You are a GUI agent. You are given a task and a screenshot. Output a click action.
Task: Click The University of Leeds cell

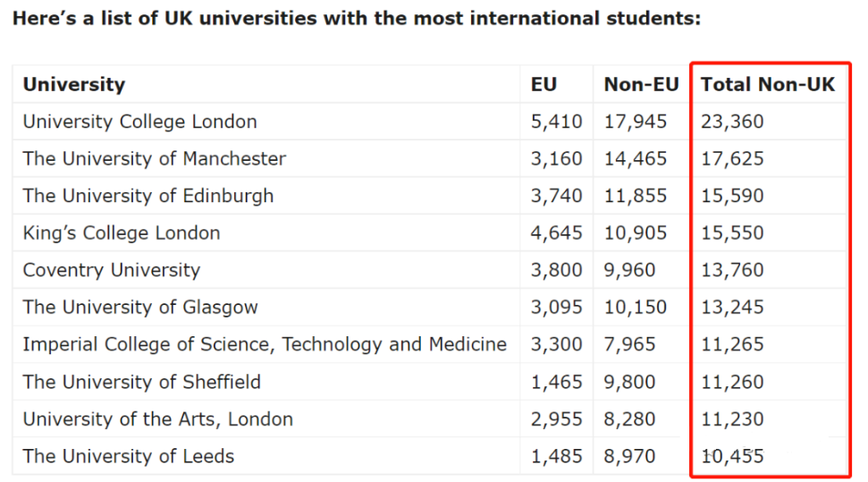pos(129,456)
